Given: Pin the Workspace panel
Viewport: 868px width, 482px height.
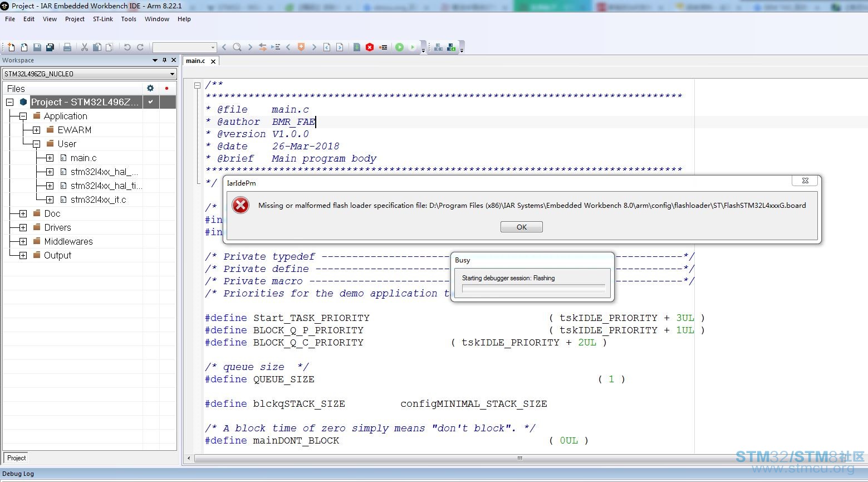Looking at the screenshot, I should (164, 60).
